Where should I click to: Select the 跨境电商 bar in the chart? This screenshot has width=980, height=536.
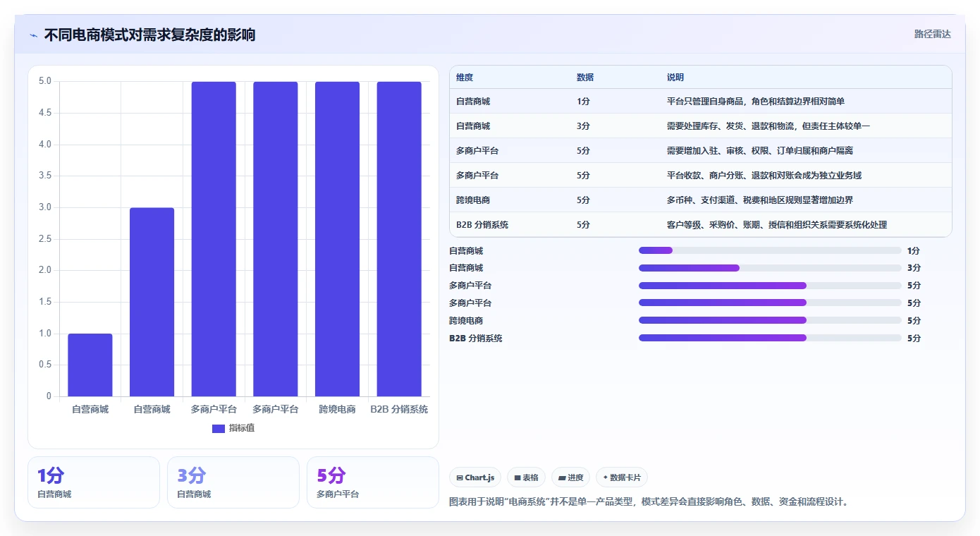pos(337,239)
